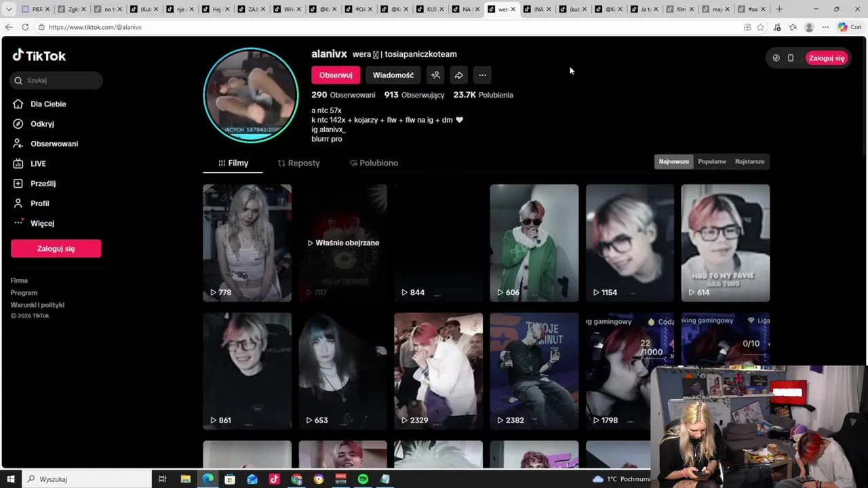Image resolution: width=868 pixels, height=488 pixels.
Task: Open the video with 2382 views
Action: tap(534, 371)
